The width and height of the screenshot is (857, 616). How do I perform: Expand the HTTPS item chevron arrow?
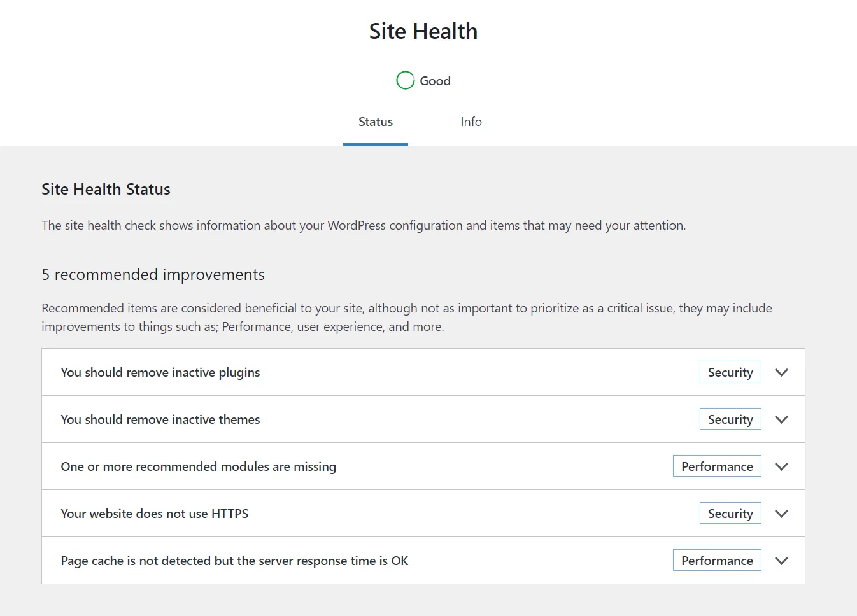(781, 514)
